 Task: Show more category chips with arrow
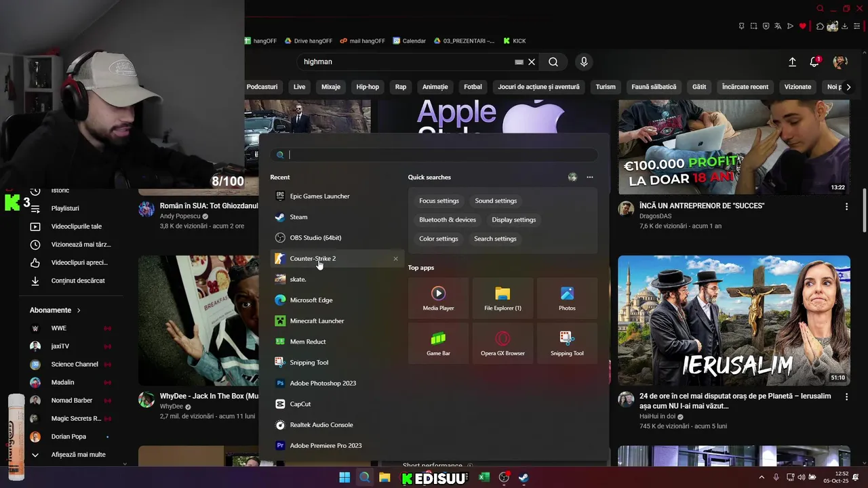pos(848,87)
